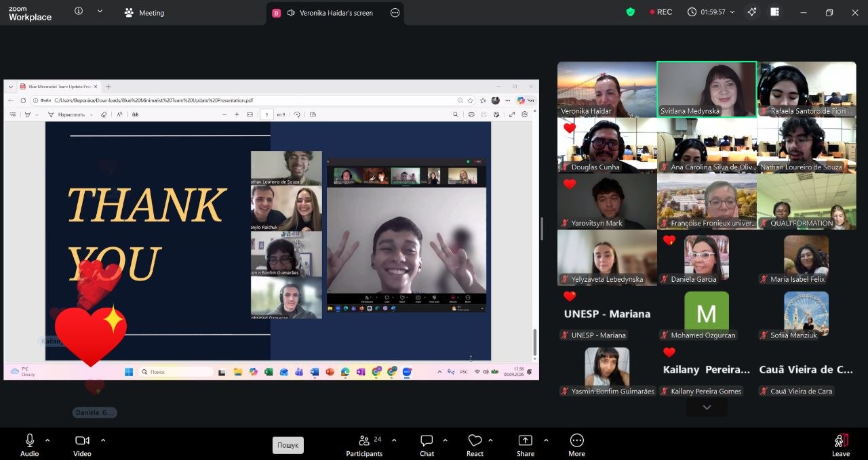Change the gallery view layout icon
868x460 pixels.
tap(774, 12)
